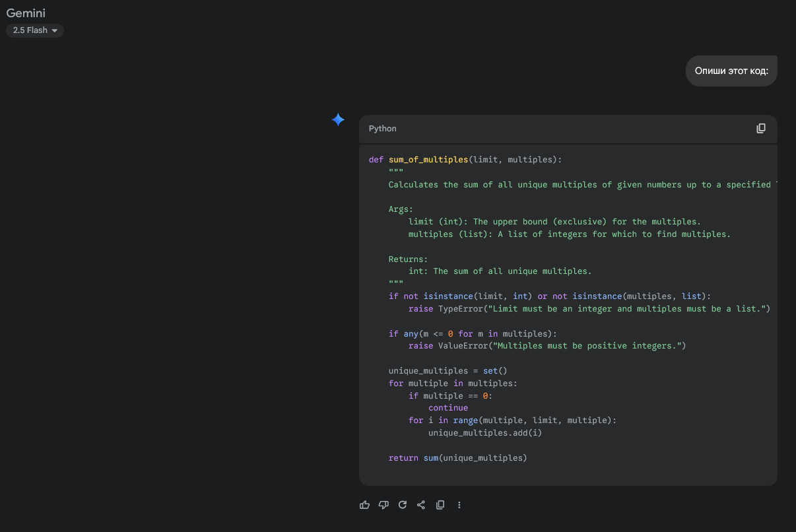Viewport: 796px width, 532px height.
Task: Click 'unique_multiples = set()' in the code
Action: point(448,371)
